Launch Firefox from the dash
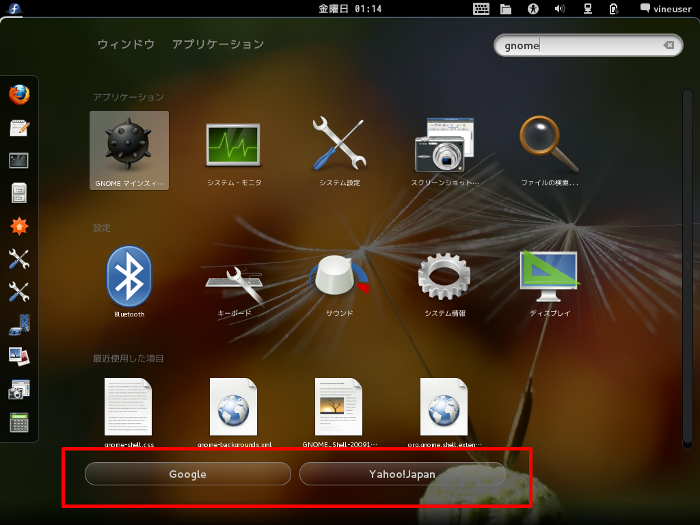Image resolution: width=700 pixels, height=525 pixels. [19, 95]
